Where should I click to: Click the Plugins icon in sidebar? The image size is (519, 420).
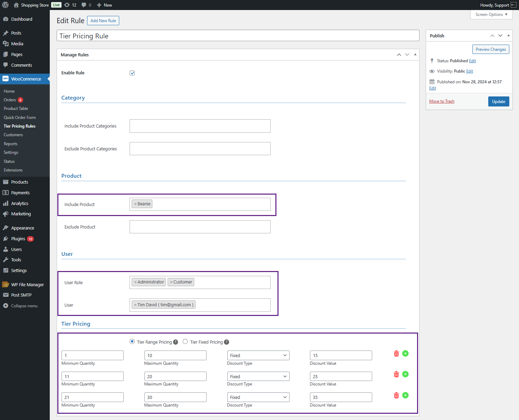(6, 239)
